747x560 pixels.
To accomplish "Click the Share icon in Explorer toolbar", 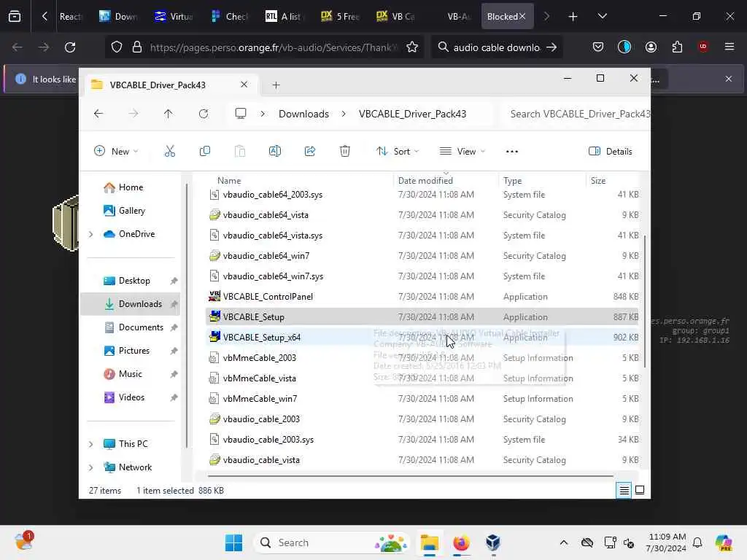I will (x=309, y=152).
